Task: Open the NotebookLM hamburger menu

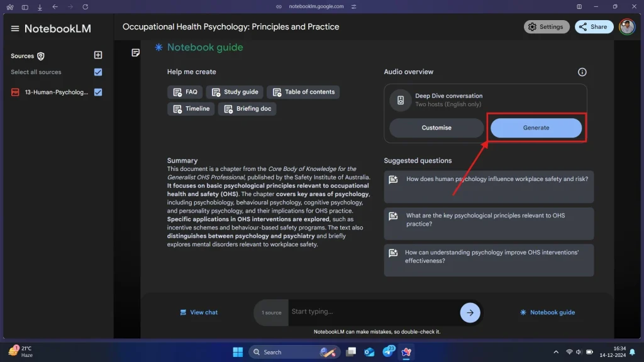Action: tap(15, 28)
